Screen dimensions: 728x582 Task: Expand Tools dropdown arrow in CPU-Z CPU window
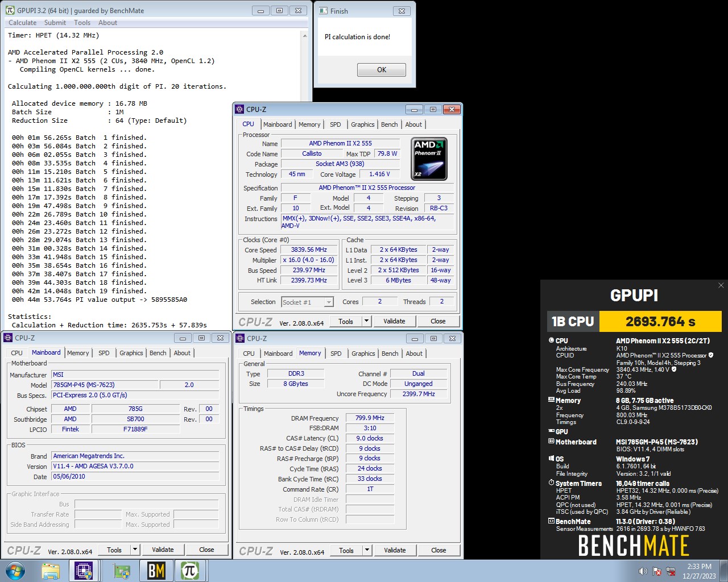click(367, 321)
